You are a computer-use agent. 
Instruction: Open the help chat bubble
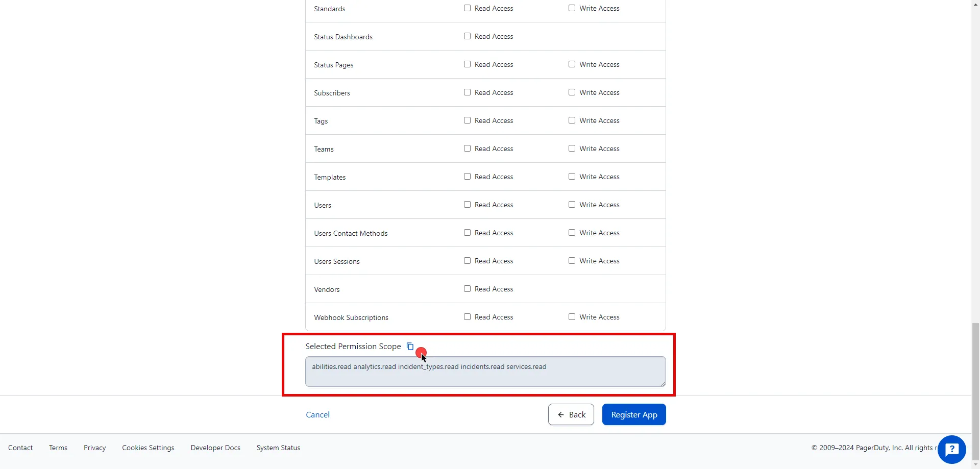(951, 449)
